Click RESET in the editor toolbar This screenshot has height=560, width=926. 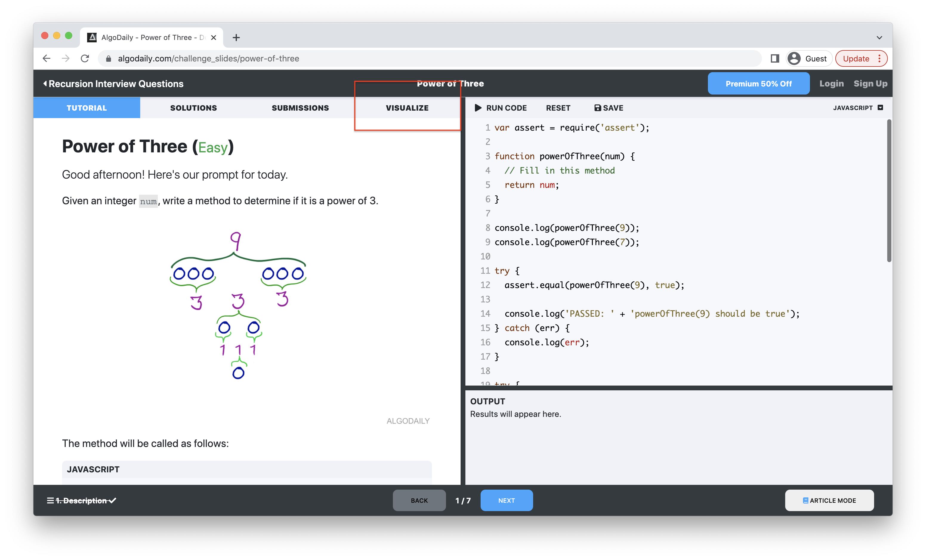click(558, 108)
